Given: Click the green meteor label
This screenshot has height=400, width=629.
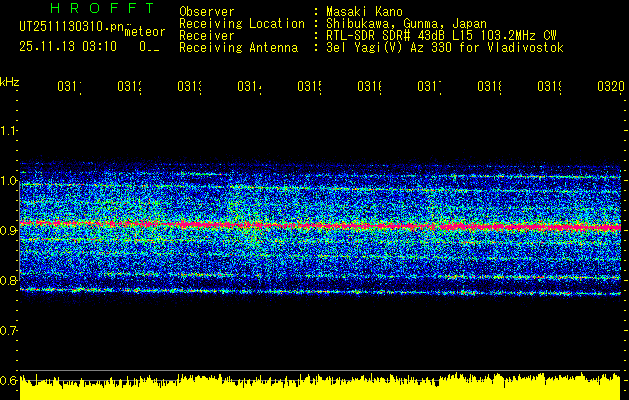Looking at the screenshot, I should click(144, 32).
